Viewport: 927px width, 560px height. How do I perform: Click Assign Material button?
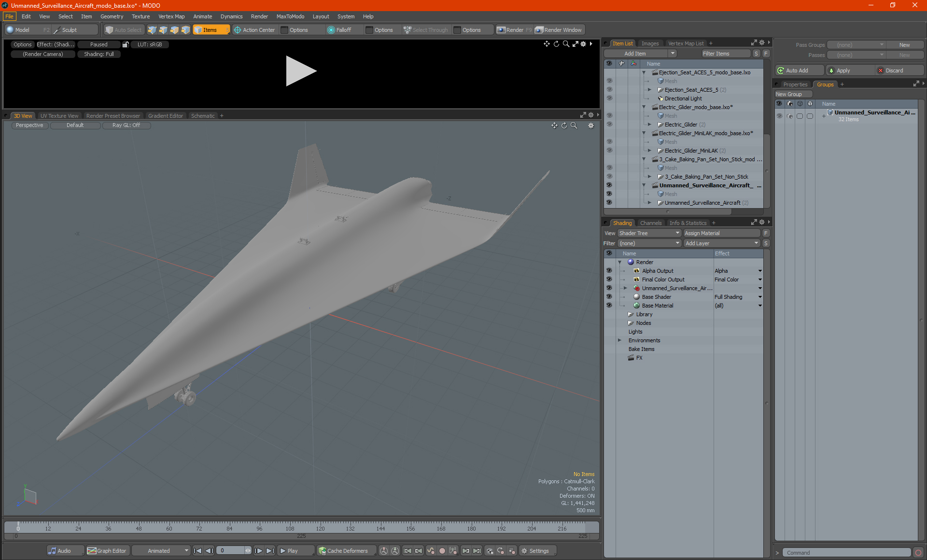[722, 233]
